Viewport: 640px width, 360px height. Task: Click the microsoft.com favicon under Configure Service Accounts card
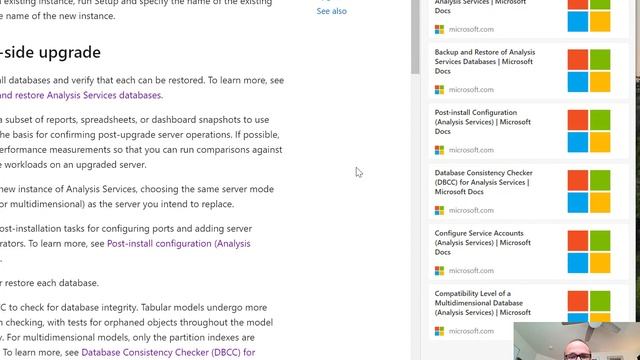pos(439,271)
